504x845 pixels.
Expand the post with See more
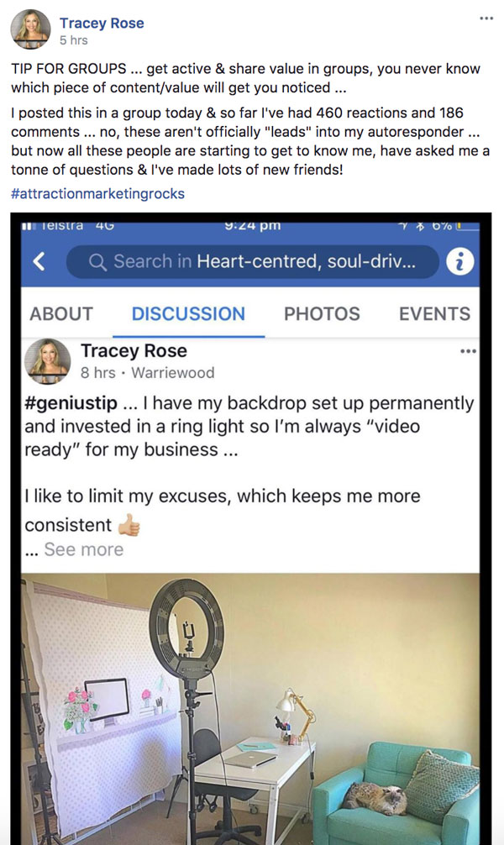(x=83, y=549)
